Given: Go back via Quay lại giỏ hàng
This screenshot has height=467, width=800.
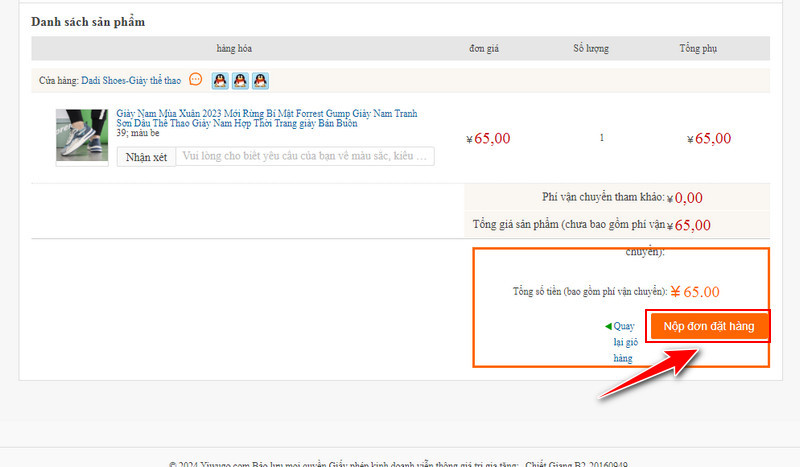Looking at the screenshot, I should coord(623,341).
